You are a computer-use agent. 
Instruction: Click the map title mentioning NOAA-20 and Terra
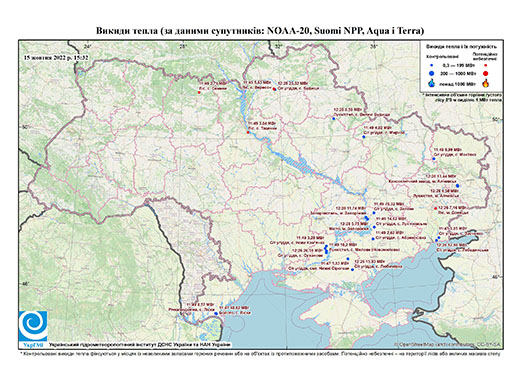pos(260,31)
